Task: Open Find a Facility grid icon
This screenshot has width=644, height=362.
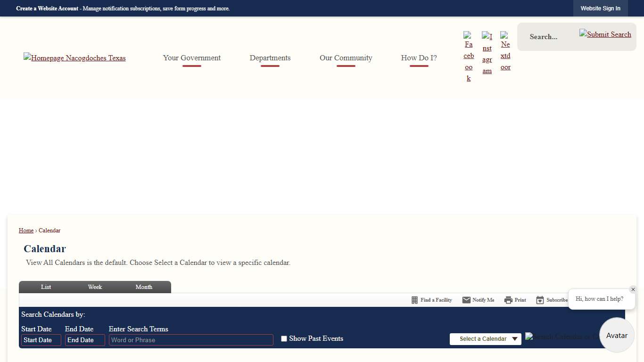Action: (415, 300)
